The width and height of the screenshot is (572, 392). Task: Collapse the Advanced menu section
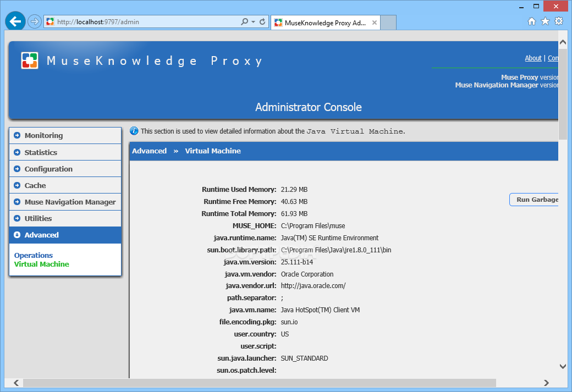65,235
